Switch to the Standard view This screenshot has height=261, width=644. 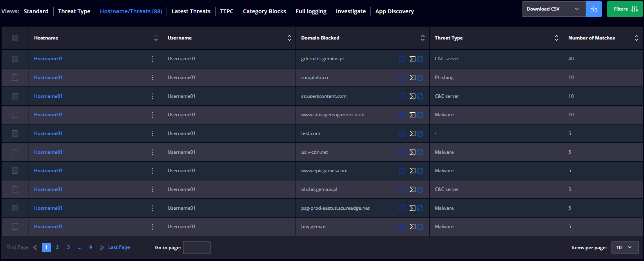(x=36, y=11)
